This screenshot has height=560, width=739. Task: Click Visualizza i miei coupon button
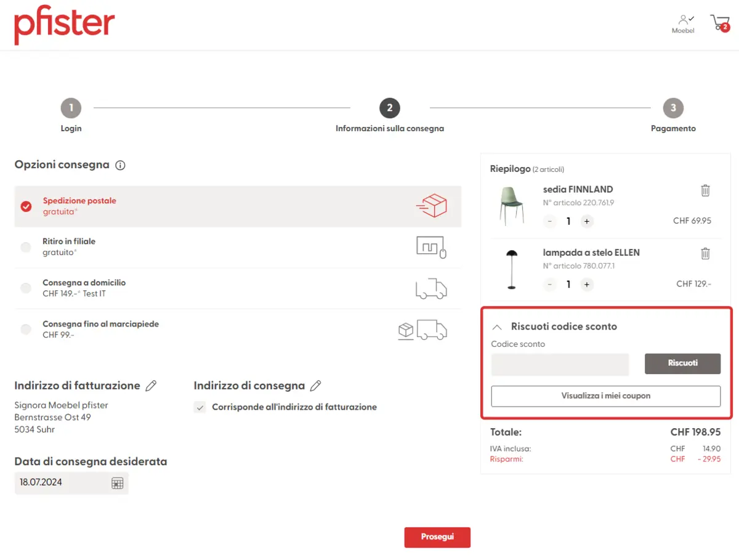(605, 396)
